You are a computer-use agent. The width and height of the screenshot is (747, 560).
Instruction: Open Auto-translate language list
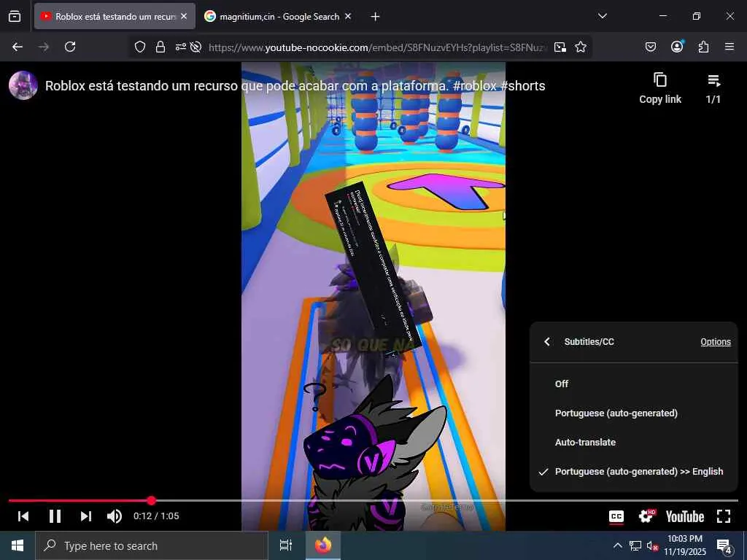634,443
